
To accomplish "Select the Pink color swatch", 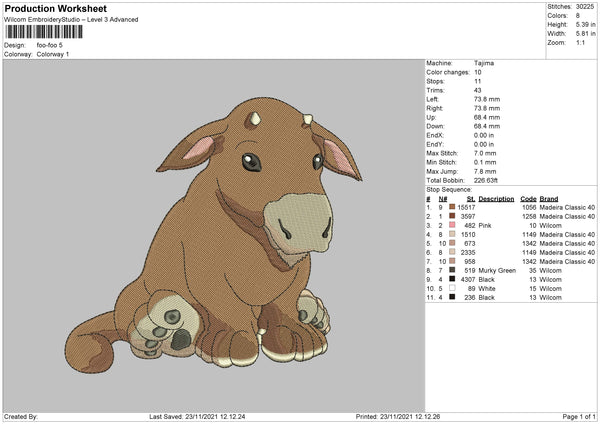I will point(453,226).
